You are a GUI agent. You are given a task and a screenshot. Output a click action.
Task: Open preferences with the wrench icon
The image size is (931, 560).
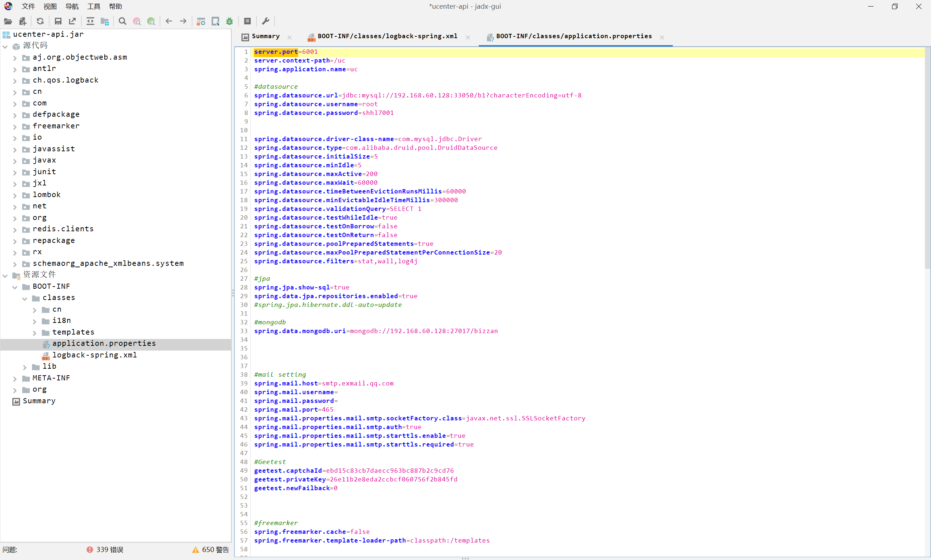pyautogui.click(x=265, y=21)
